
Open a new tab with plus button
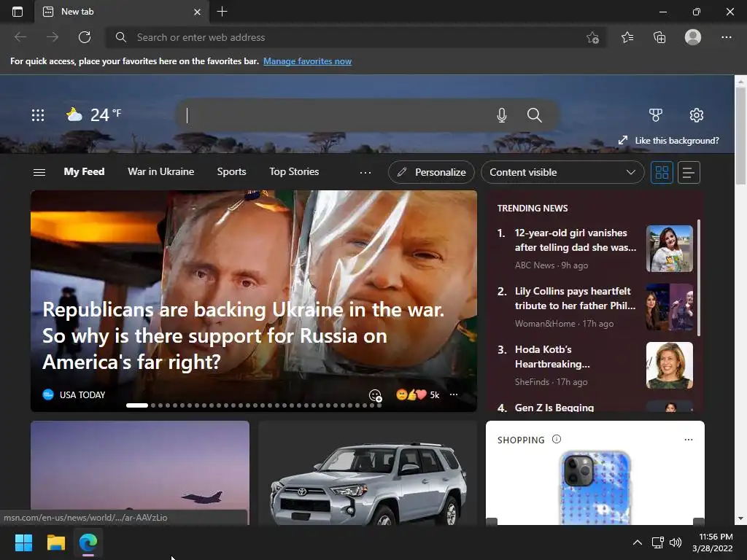click(222, 12)
